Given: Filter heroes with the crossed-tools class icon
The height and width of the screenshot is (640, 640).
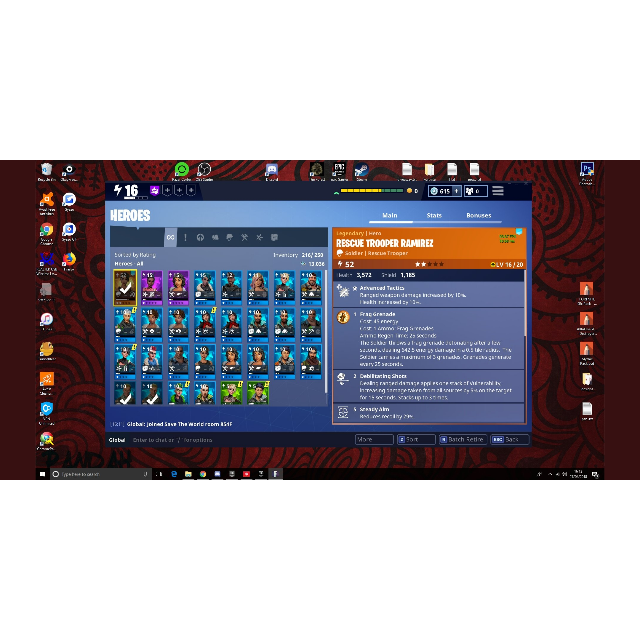Looking at the screenshot, I should (244, 237).
